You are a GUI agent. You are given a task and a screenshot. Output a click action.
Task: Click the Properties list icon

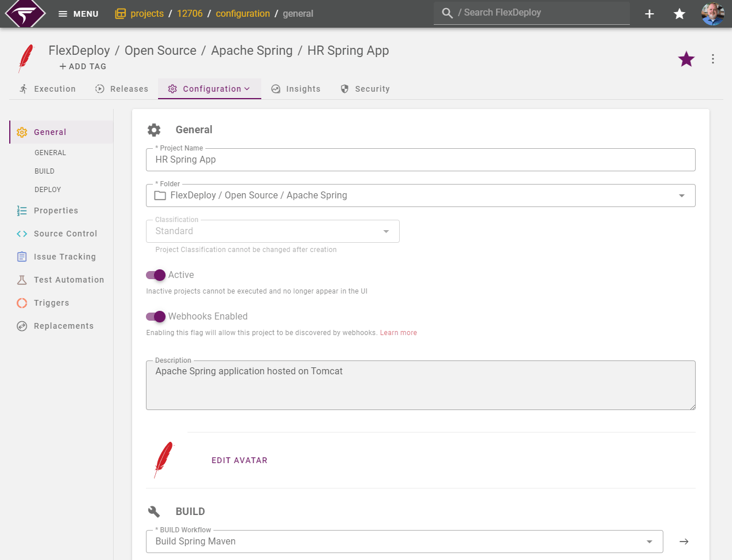click(22, 211)
